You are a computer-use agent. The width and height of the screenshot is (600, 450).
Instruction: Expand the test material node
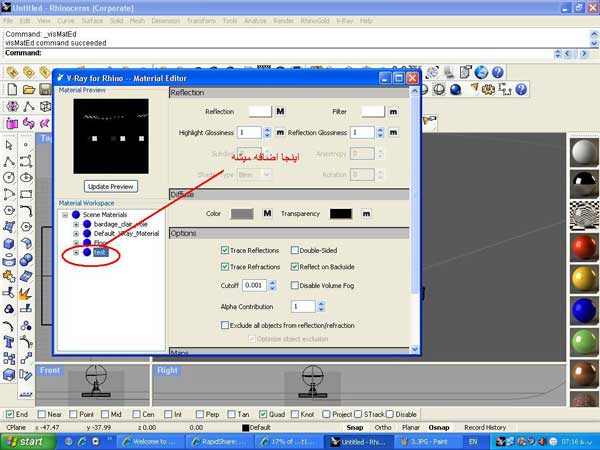pos(76,252)
